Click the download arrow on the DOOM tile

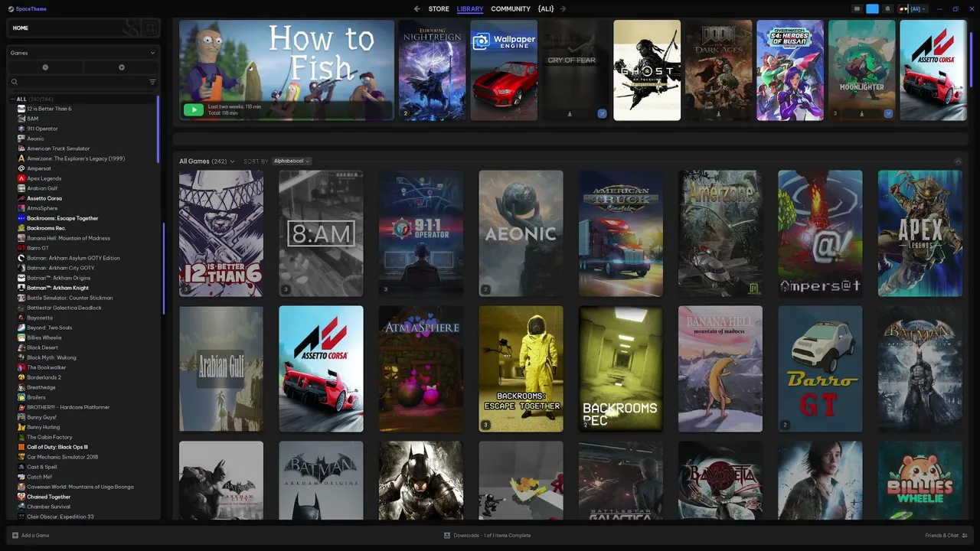tap(718, 114)
